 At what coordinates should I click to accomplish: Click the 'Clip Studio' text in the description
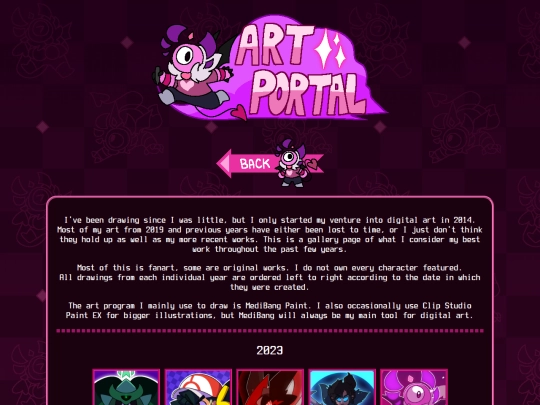[447, 306]
